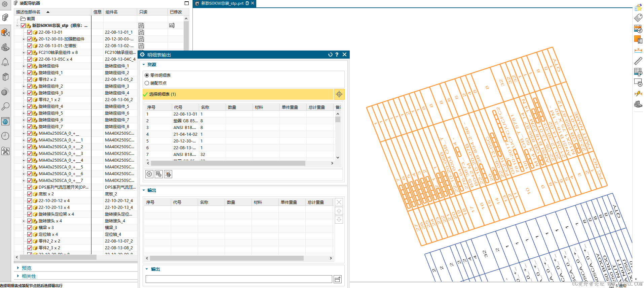Click the 只读 column header
The image size is (644, 288).
point(152,12)
